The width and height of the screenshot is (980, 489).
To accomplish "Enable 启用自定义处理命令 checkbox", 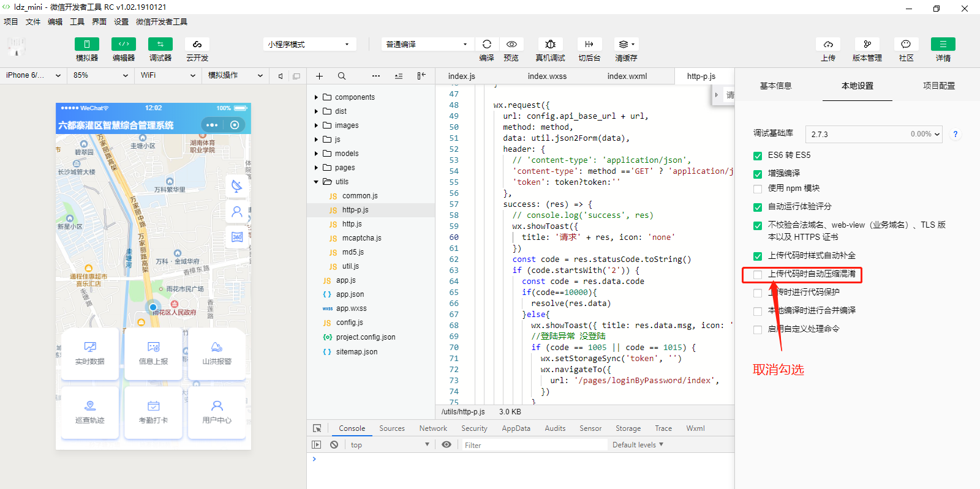I will point(758,329).
